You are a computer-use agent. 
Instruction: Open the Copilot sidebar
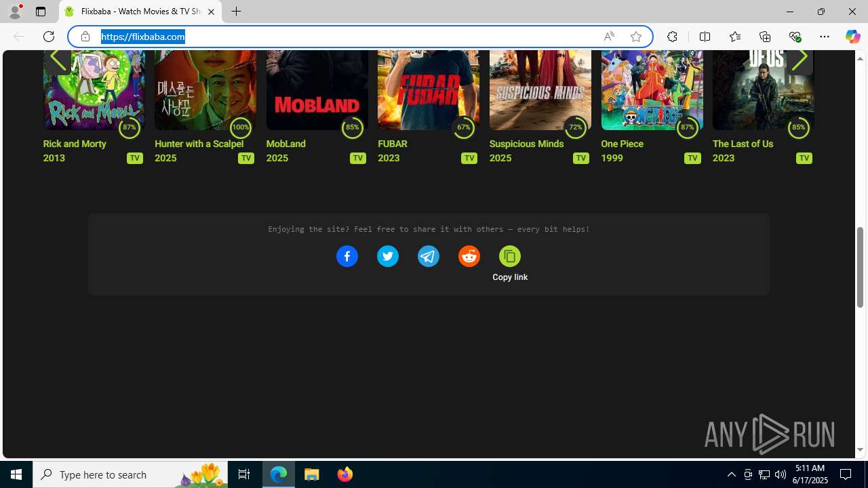coord(852,37)
